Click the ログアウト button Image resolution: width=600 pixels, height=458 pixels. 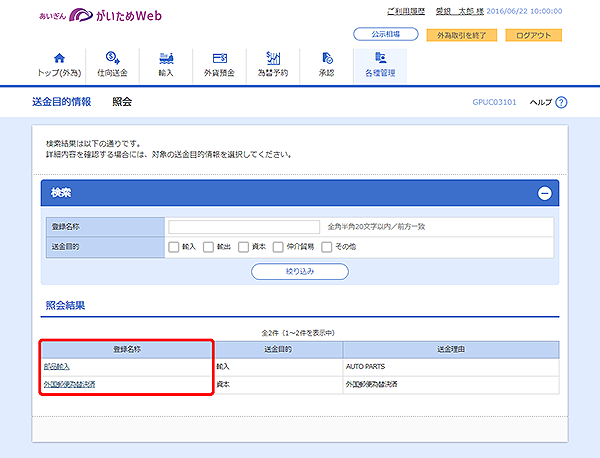pos(533,35)
